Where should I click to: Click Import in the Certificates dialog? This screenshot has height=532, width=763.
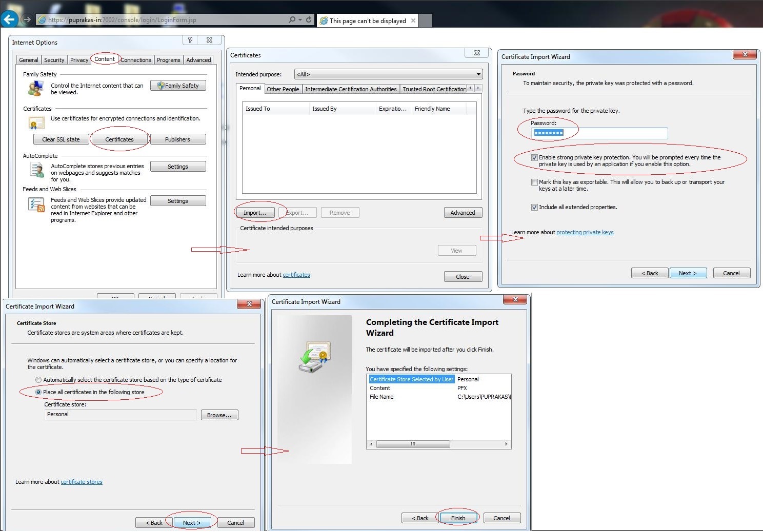pyautogui.click(x=255, y=213)
